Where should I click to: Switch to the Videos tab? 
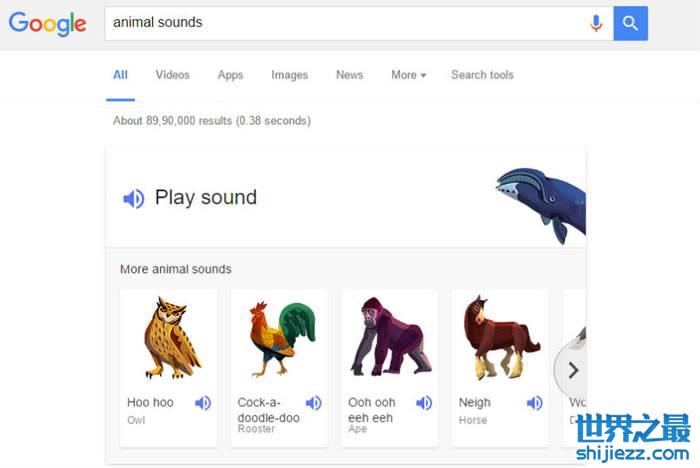click(172, 75)
